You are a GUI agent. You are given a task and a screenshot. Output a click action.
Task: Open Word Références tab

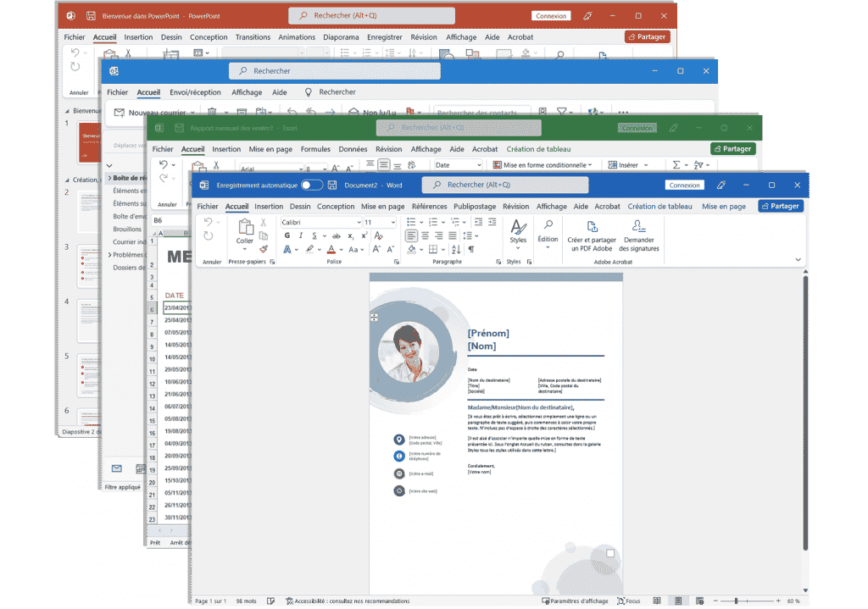pyautogui.click(x=429, y=207)
